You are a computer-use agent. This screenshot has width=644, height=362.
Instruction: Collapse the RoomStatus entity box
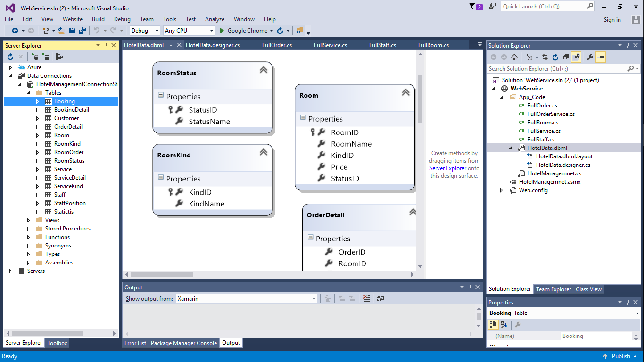(x=264, y=70)
